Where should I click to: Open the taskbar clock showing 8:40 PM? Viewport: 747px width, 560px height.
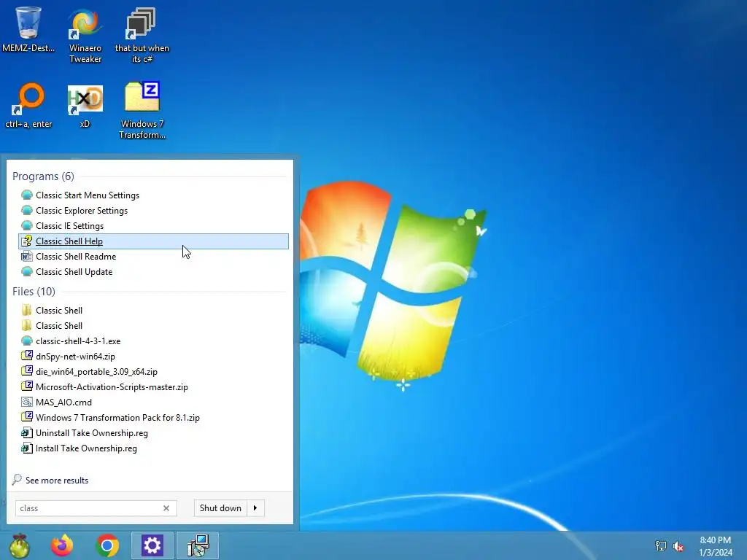715,546
